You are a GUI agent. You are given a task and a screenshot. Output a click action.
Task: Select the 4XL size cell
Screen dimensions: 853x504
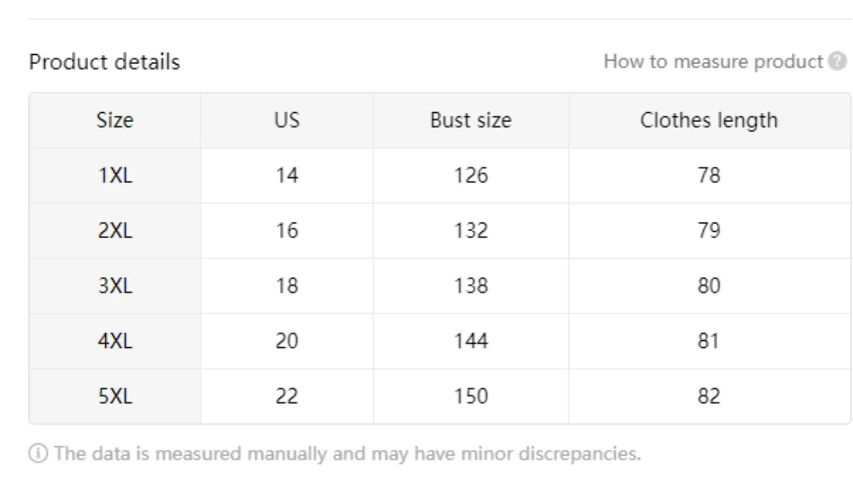point(115,341)
